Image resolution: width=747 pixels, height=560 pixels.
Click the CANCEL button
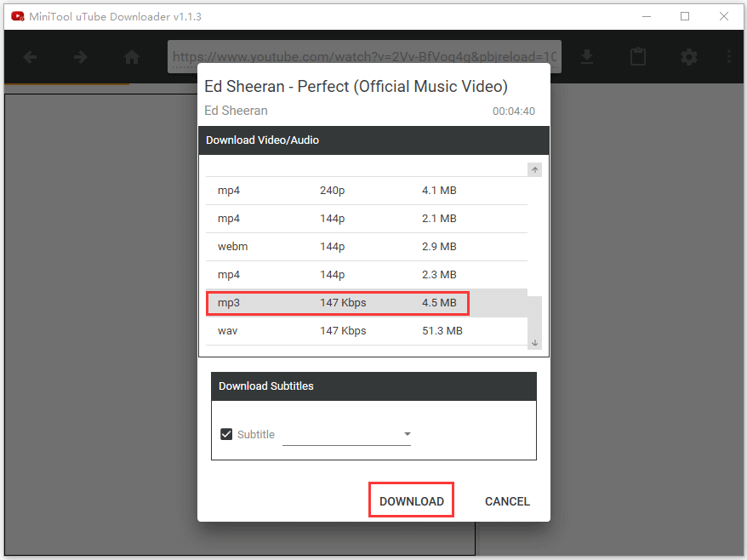pyautogui.click(x=507, y=501)
